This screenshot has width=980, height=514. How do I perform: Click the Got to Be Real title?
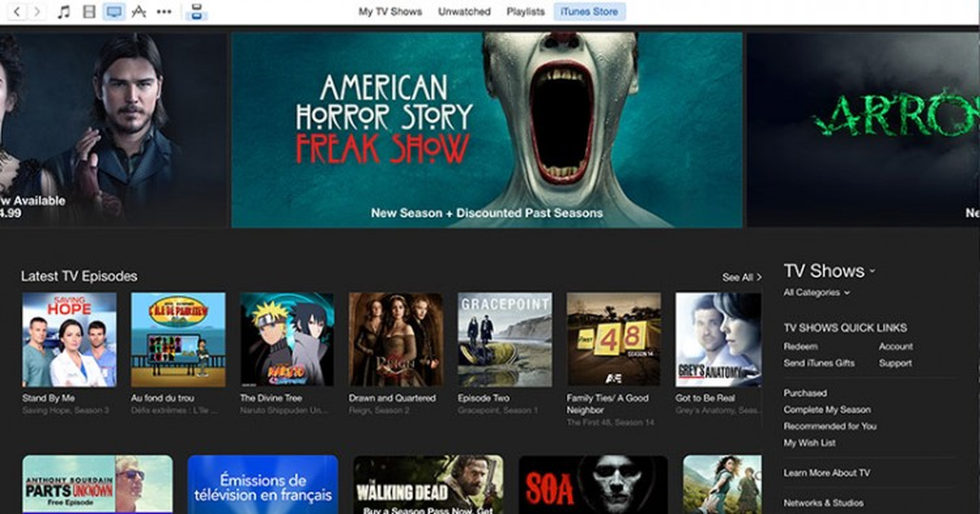(705, 398)
